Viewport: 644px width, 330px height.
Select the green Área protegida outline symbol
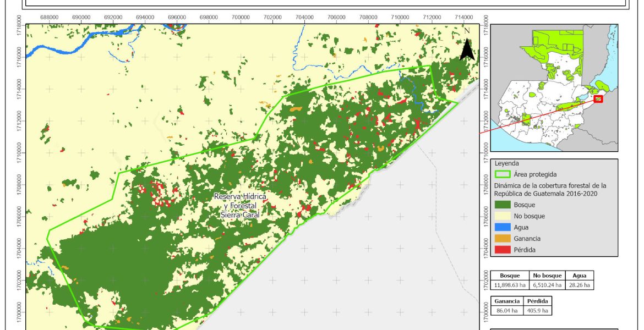click(x=503, y=174)
